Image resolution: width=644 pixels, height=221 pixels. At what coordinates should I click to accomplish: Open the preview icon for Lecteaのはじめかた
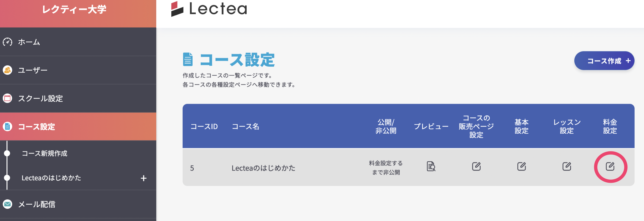431,167
